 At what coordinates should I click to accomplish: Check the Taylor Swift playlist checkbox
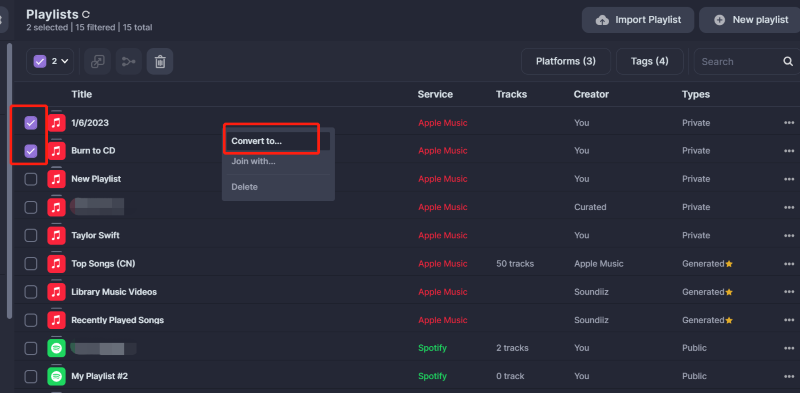(31, 235)
